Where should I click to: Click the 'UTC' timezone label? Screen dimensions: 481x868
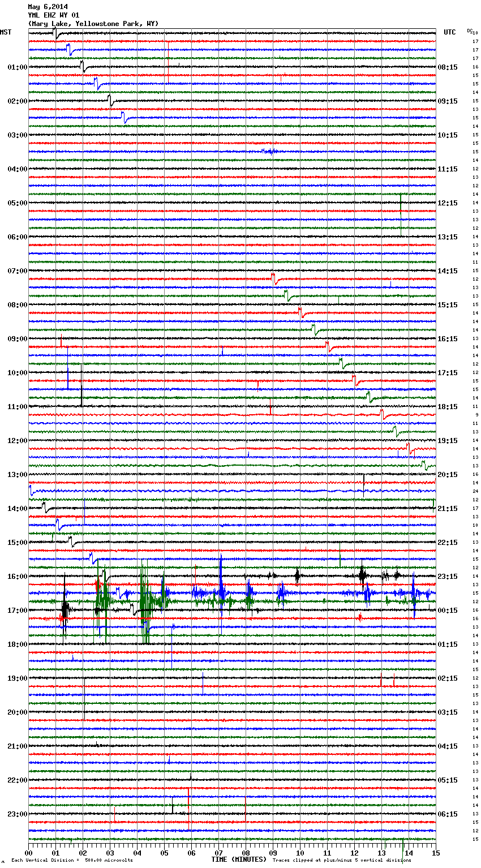pyautogui.click(x=450, y=32)
